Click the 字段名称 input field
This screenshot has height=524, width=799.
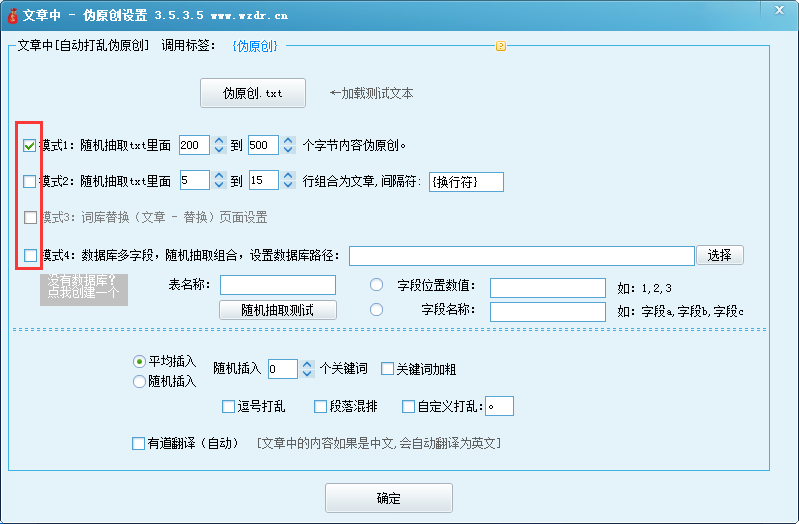coord(548,312)
